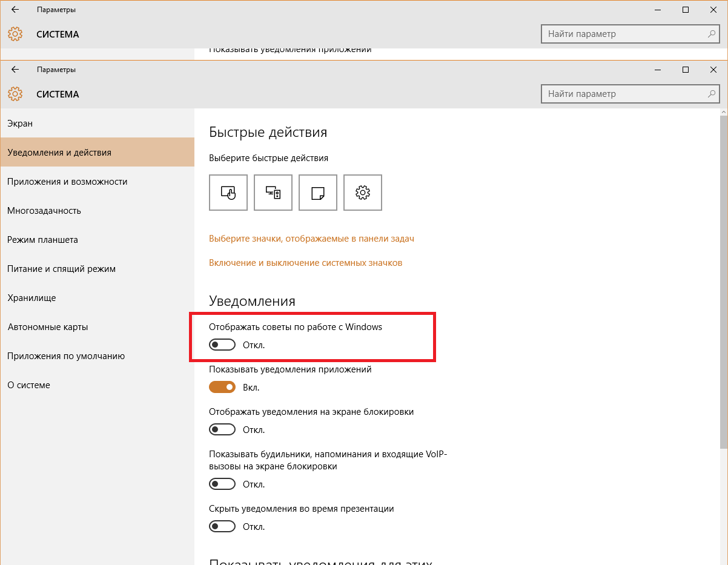Viewport: 728px width, 565px height.
Task: Open 'Включение и выключение системных значков' link
Action: [x=305, y=263]
